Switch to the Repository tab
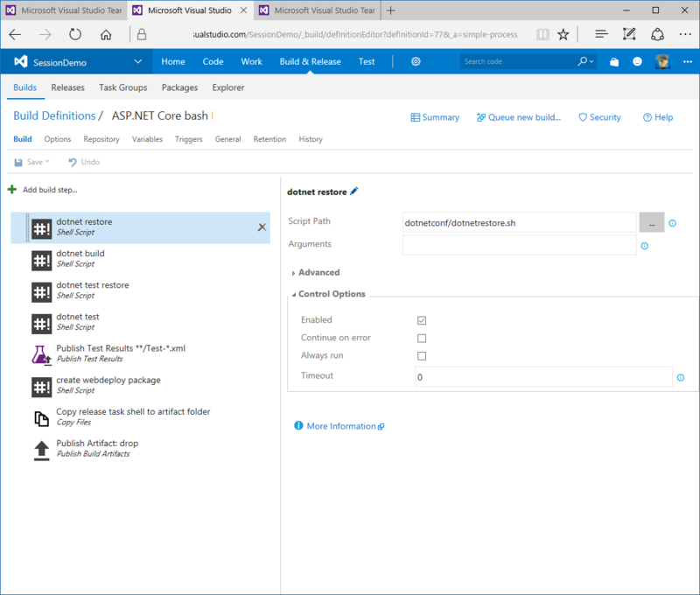The width and height of the screenshot is (700, 595). click(101, 139)
